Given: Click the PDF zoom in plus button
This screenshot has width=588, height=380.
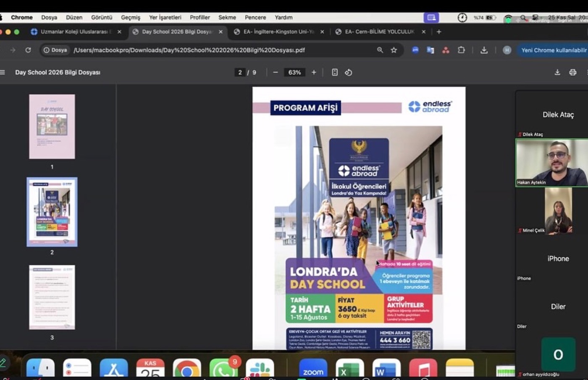Looking at the screenshot, I should (x=314, y=72).
